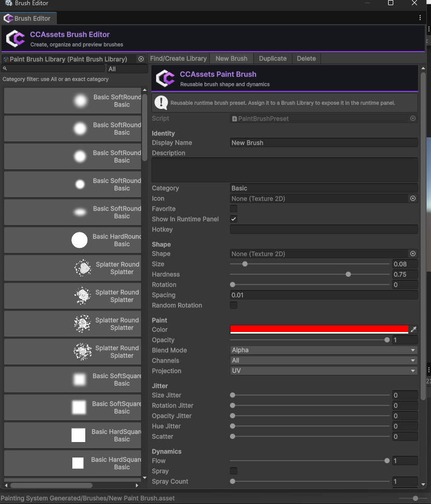Select first Basic SoftSquare brush thumbnail

(80, 379)
